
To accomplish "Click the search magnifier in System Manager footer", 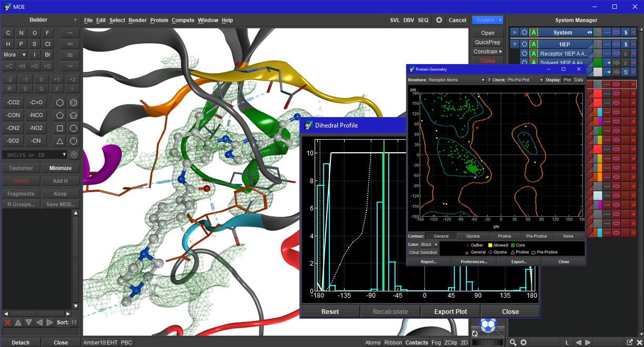I will coord(513,342).
